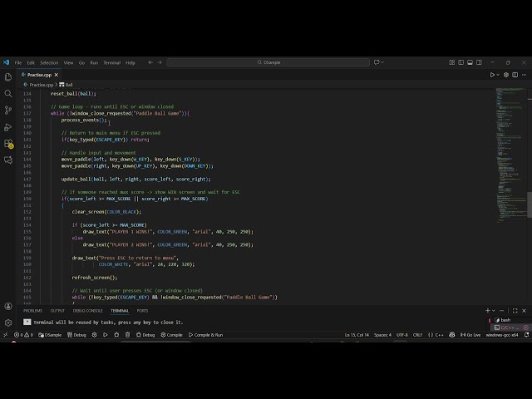This screenshot has height=399, width=532.
Task: Click the DSample command center search box
Action: coord(268,62)
